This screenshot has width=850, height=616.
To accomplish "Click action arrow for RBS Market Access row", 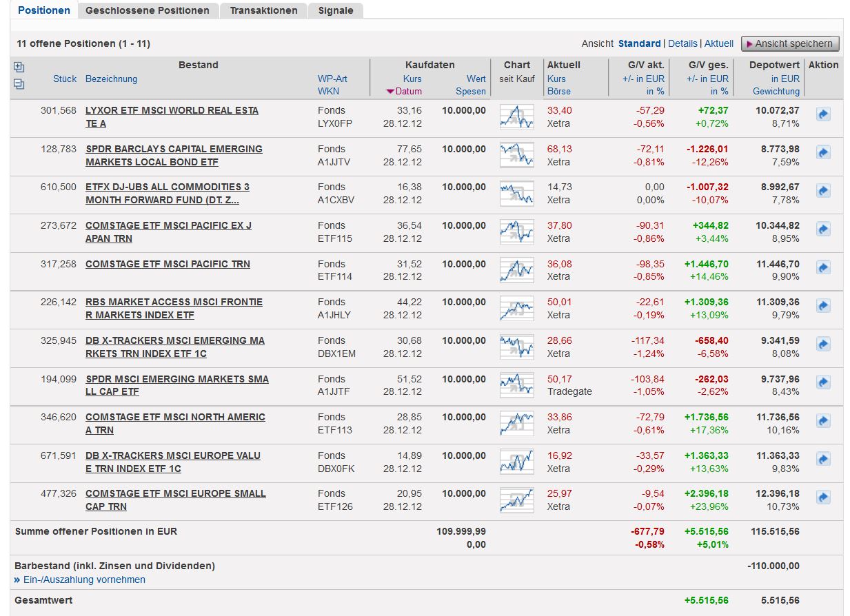I will click(x=823, y=306).
